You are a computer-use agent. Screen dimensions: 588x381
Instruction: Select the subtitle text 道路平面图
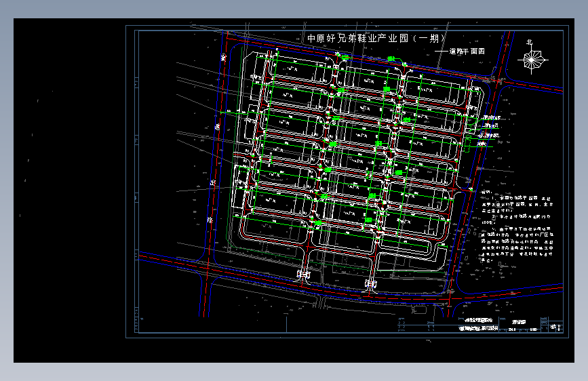(467, 51)
